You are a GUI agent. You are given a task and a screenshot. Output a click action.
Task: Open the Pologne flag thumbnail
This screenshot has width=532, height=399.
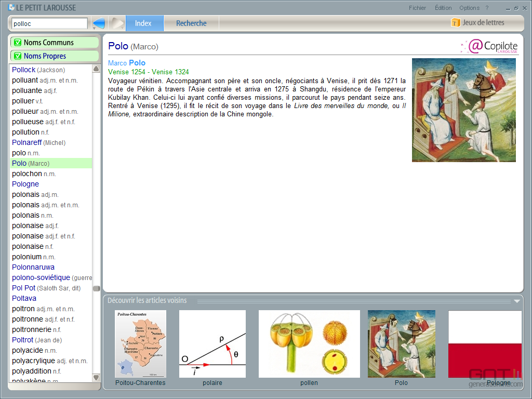coord(485,344)
